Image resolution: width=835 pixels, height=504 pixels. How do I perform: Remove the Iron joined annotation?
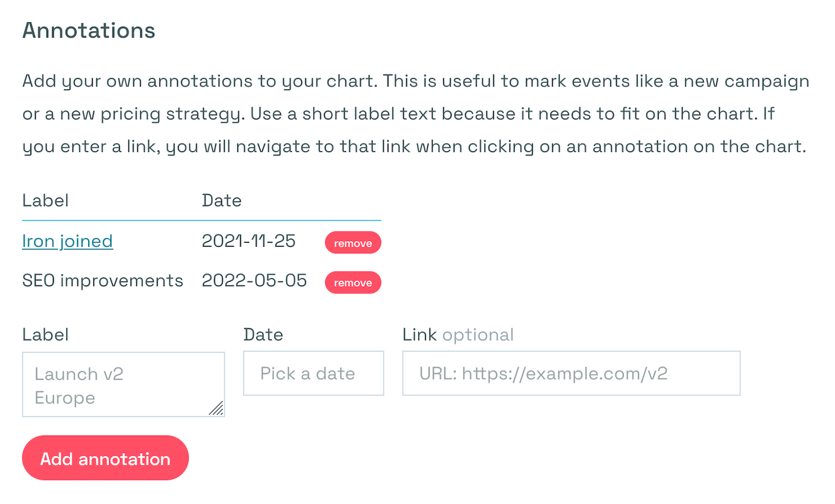(353, 243)
